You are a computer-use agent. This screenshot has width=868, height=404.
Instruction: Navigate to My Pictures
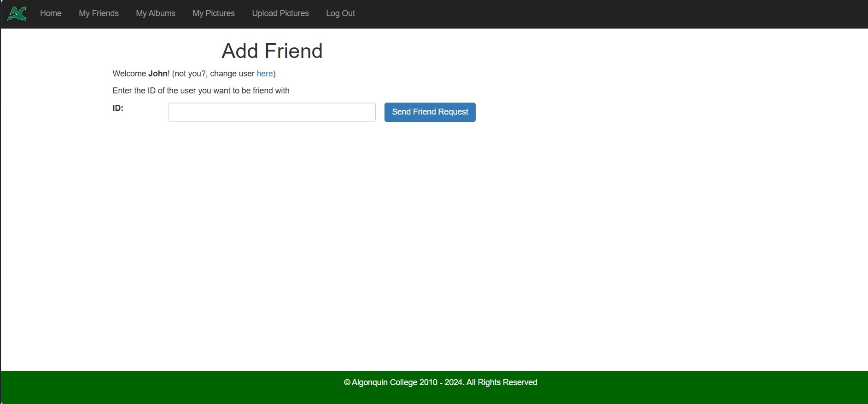click(214, 14)
